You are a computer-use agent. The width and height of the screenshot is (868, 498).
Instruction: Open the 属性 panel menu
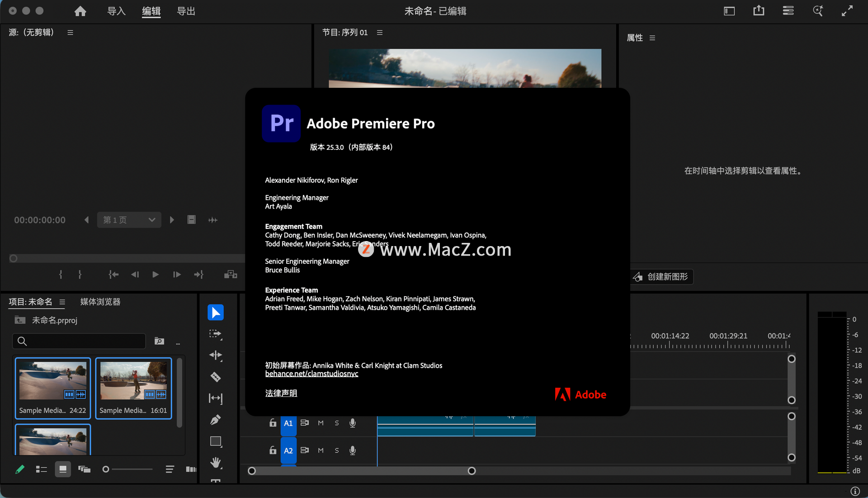pos(652,38)
